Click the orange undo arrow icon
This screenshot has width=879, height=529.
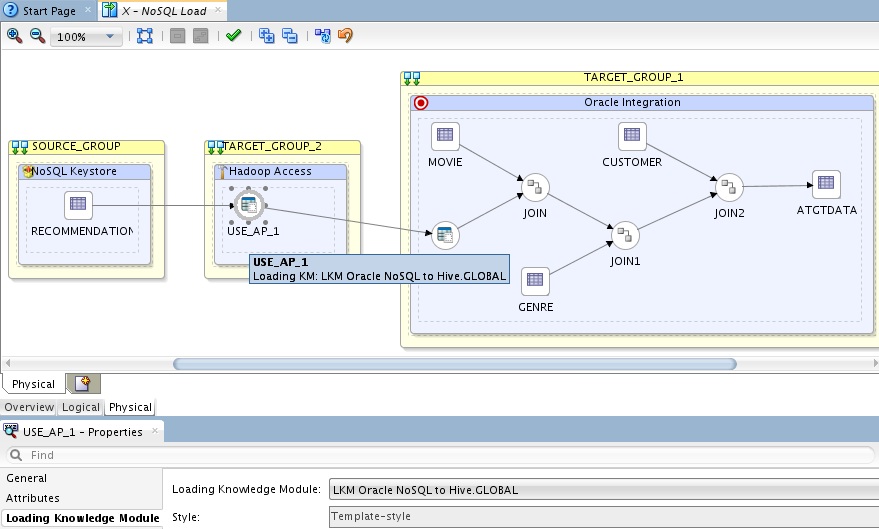345,36
